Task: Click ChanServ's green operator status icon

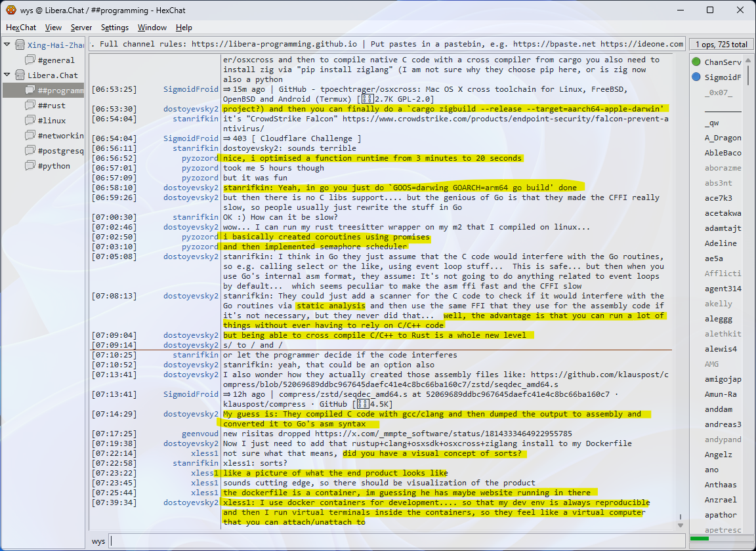Action: click(696, 62)
